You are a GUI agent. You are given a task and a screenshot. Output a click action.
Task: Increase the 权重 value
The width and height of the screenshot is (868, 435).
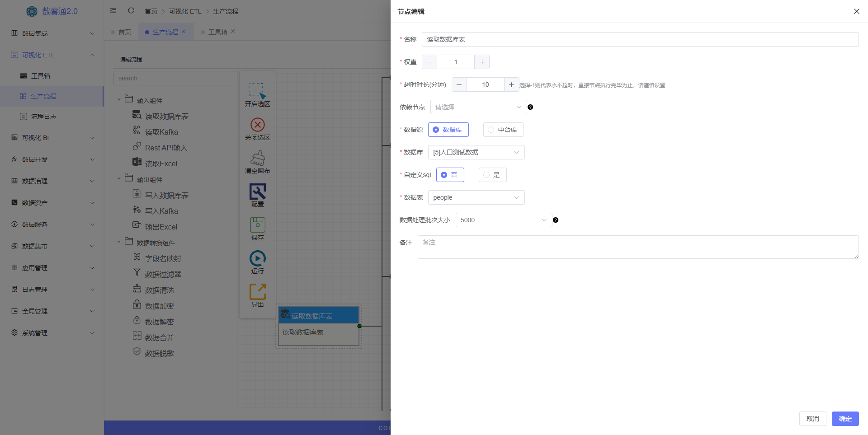pos(482,62)
